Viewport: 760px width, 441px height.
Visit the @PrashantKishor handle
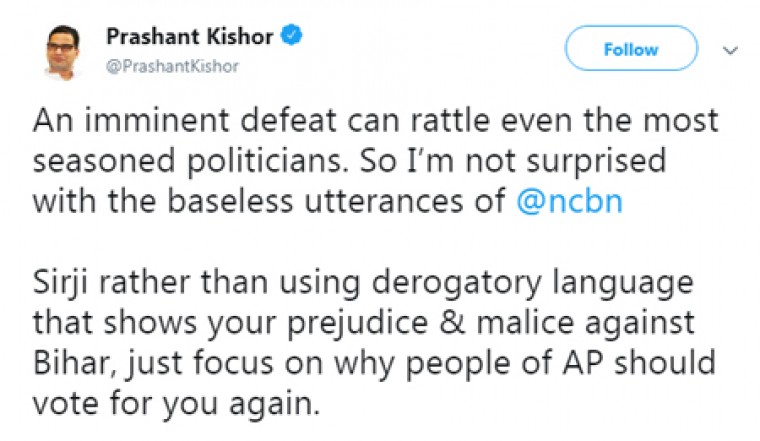coord(172,66)
